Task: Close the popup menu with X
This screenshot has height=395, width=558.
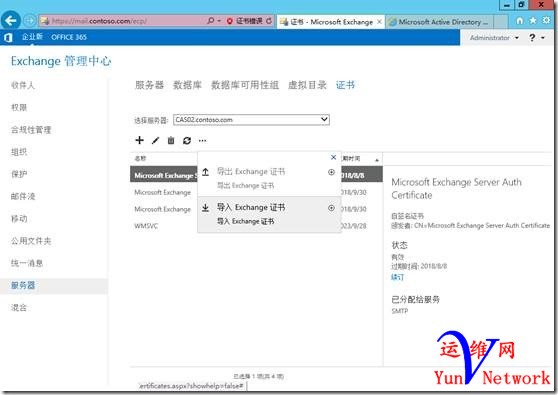Action: point(333,157)
